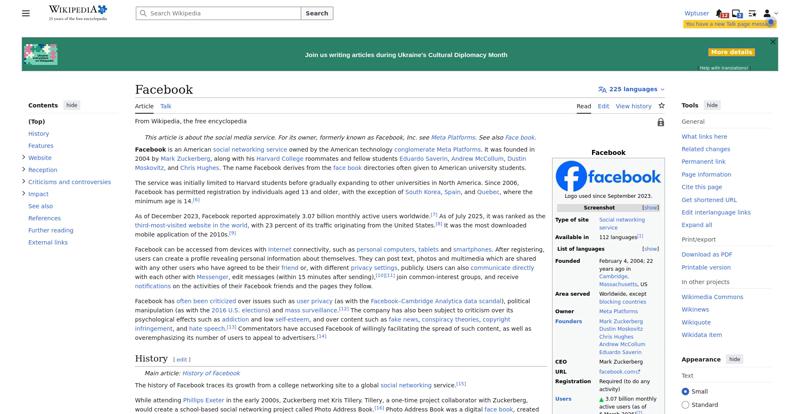
Task: Click the page protection padlock icon
Action: [x=661, y=122]
